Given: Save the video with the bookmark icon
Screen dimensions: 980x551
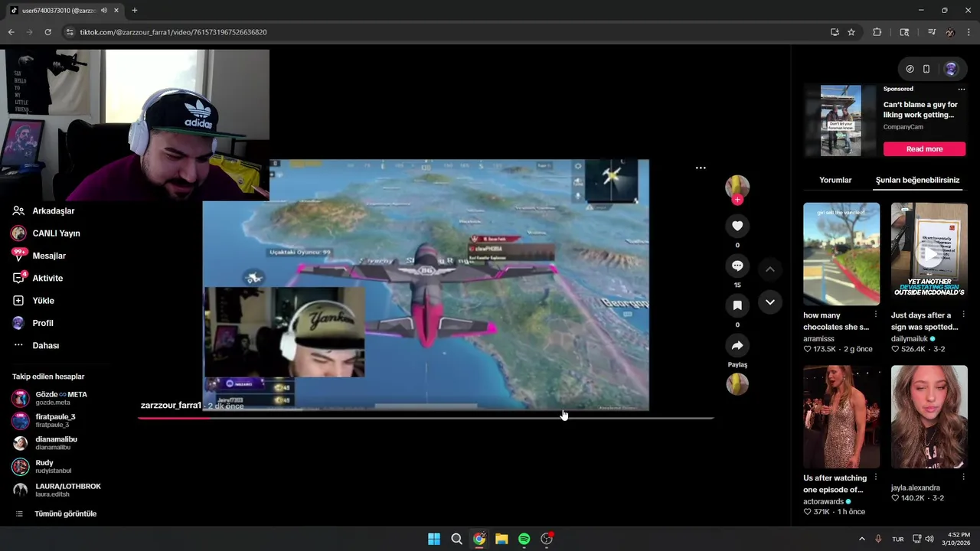Looking at the screenshot, I should pyautogui.click(x=737, y=305).
